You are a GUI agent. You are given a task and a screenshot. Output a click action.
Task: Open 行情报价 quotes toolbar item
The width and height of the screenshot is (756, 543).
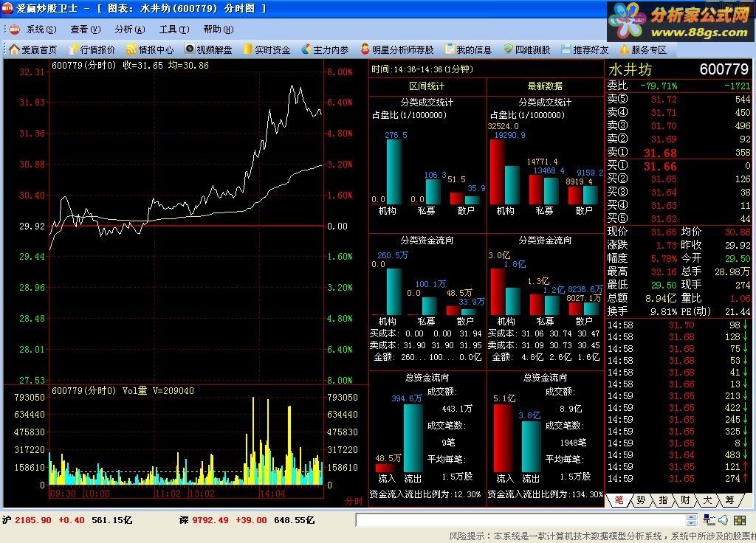pos(92,49)
